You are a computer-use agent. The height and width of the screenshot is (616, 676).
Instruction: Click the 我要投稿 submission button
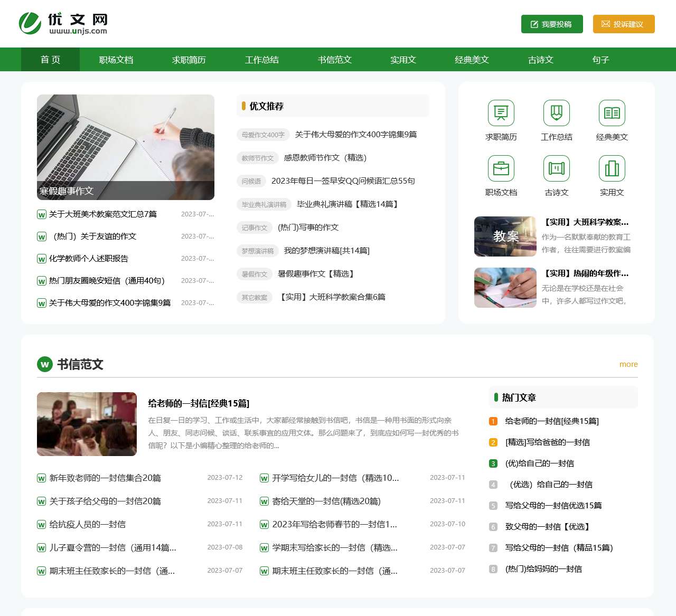(x=551, y=24)
